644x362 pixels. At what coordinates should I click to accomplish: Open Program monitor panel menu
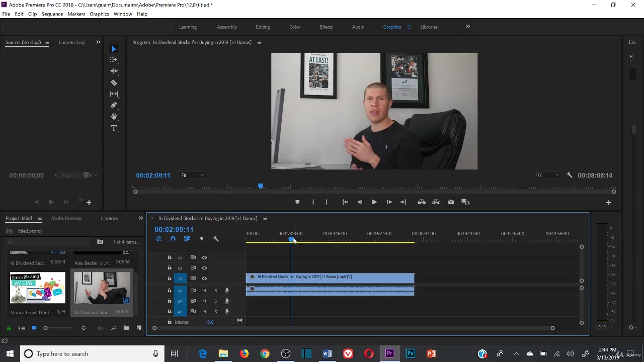coord(259,42)
